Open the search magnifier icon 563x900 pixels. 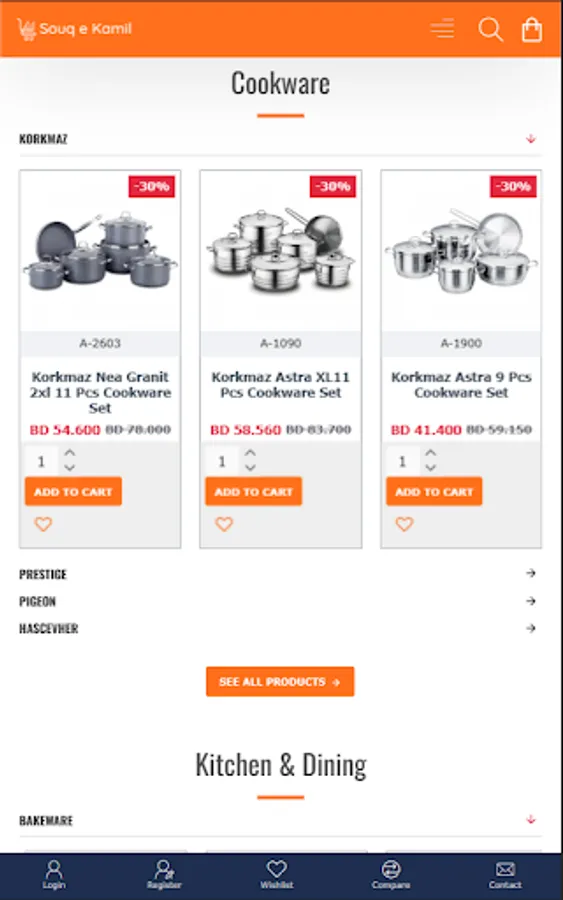point(491,29)
